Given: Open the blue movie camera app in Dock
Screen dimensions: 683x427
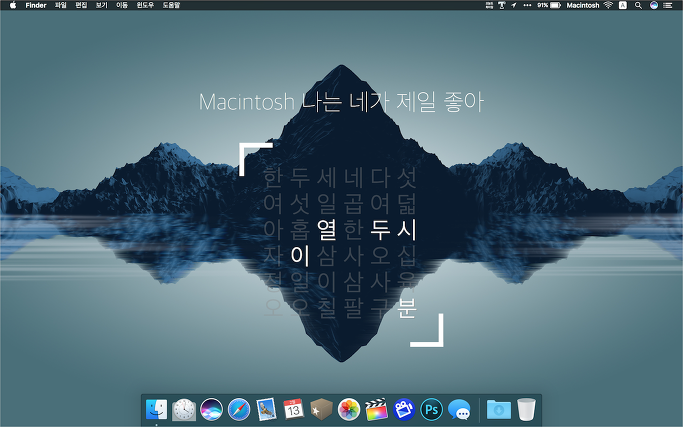Looking at the screenshot, I should pos(404,410).
